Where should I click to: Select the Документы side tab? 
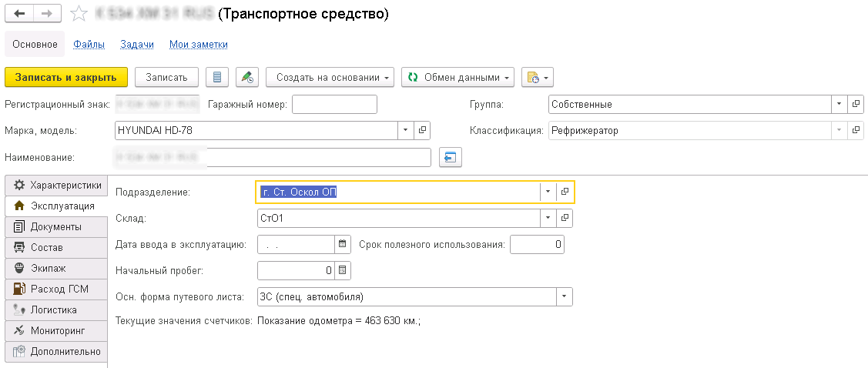pos(55,227)
